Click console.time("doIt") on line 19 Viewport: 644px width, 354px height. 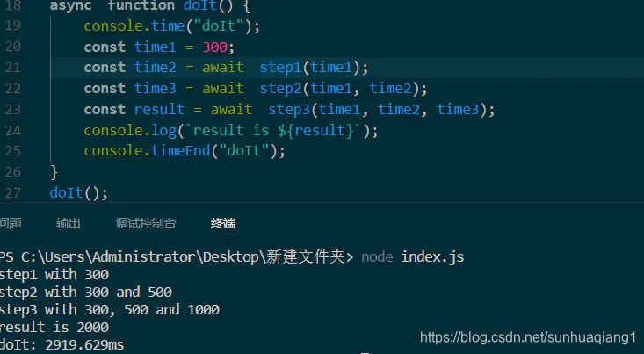[x=171, y=25]
